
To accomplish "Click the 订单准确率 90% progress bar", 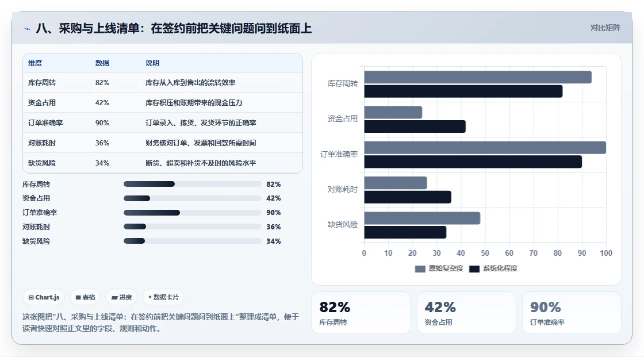I will click(192, 213).
